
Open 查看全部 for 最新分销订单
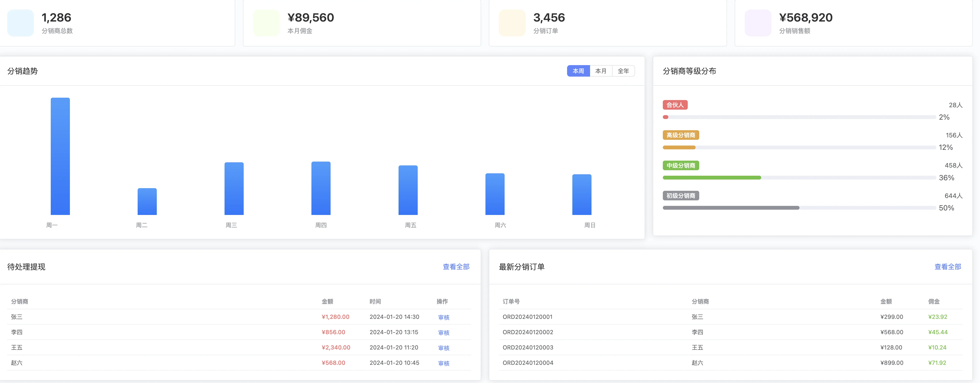pyautogui.click(x=948, y=267)
